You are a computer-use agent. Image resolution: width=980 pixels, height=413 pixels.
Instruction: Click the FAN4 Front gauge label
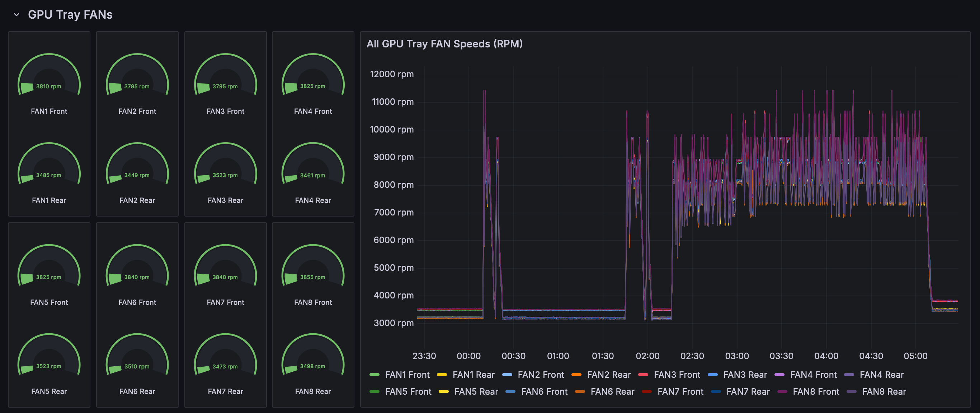click(x=313, y=111)
